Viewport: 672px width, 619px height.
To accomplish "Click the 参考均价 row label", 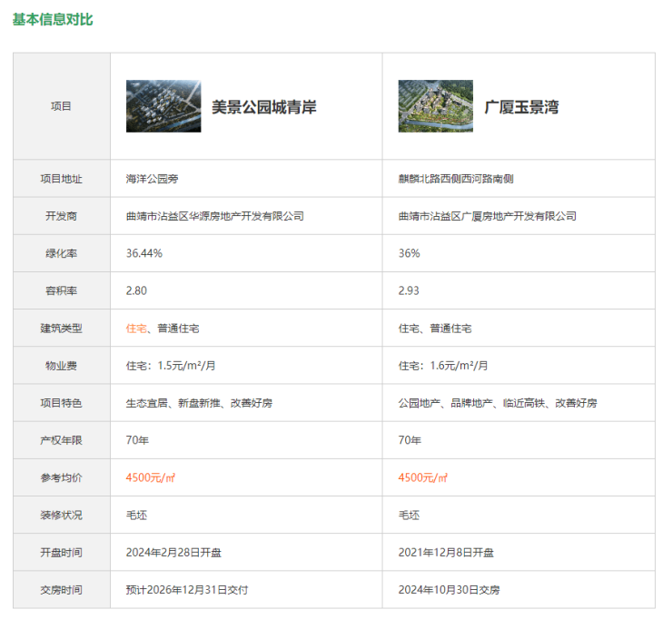I will (61, 477).
